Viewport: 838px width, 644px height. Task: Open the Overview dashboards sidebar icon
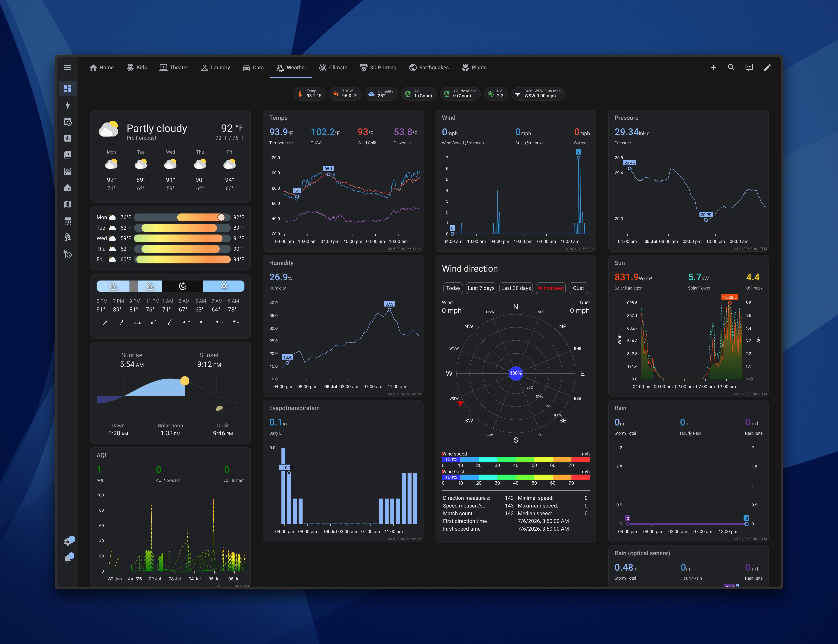pyautogui.click(x=67, y=89)
